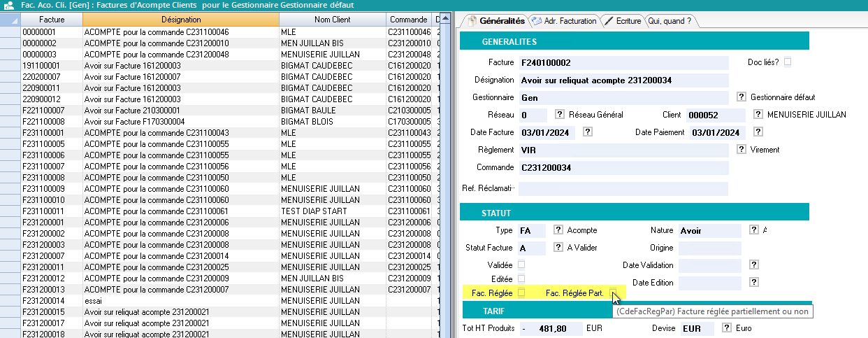Open the Date Paiement picker icon

[x=758, y=132]
